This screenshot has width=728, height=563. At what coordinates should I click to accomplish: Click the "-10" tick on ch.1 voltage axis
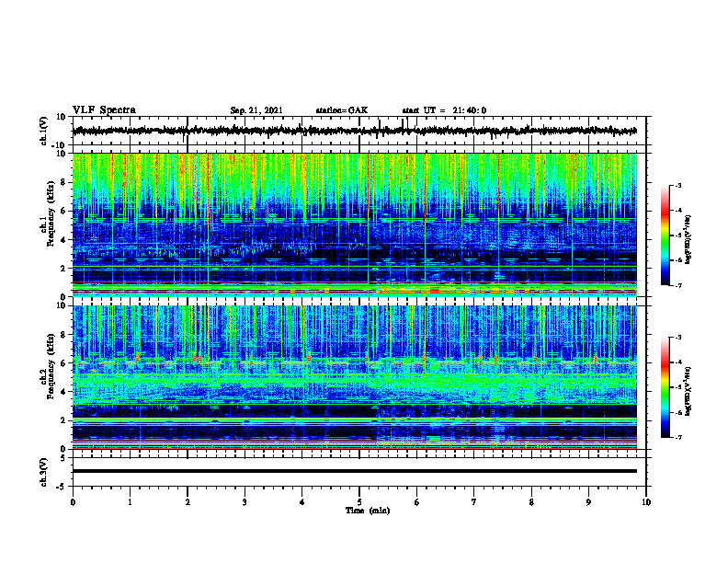coord(60,145)
